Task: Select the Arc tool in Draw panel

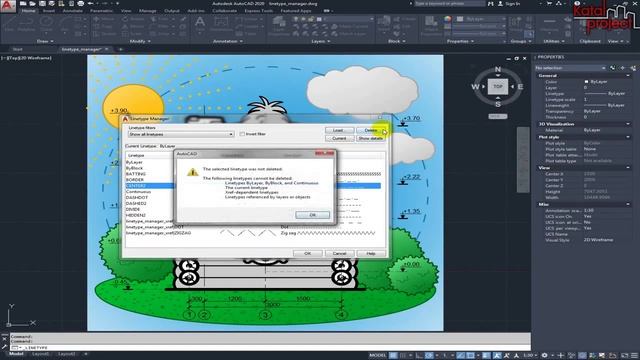Action: point(64,24)
